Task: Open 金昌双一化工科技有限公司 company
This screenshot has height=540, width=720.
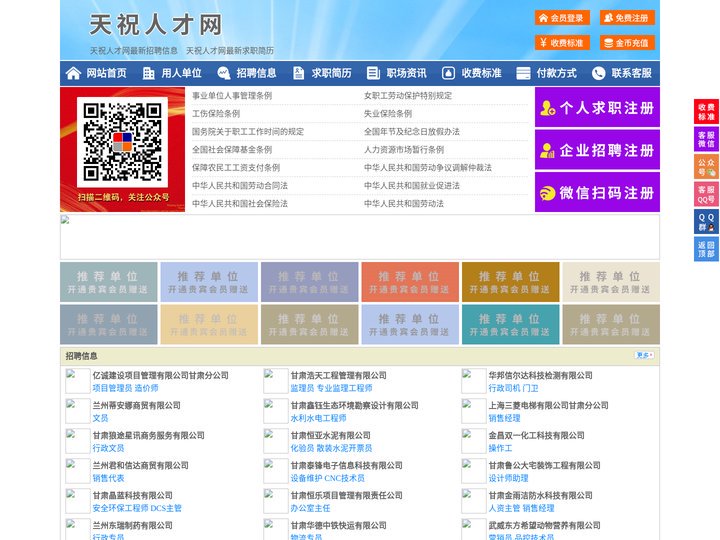Action: point(536,435)
